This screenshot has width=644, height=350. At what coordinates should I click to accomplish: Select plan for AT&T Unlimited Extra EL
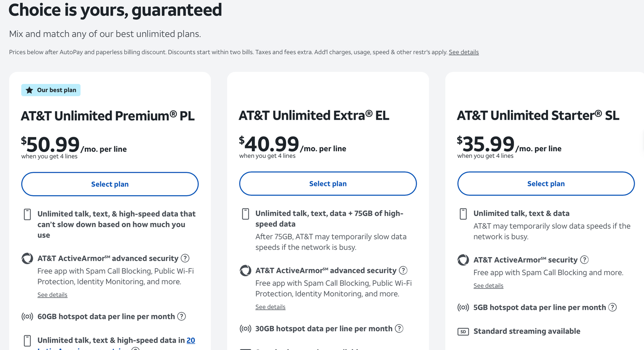[x=328, y=184]
